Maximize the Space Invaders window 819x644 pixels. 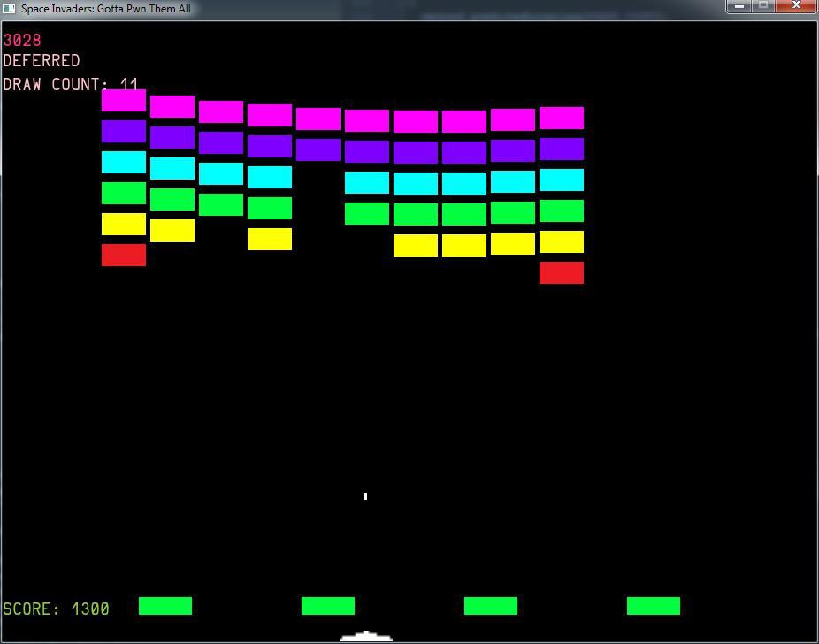[763, 5]
